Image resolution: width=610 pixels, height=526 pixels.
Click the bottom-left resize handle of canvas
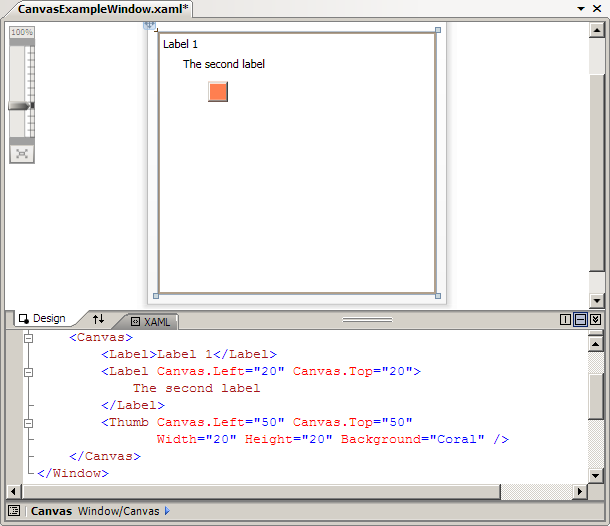(156, 296)
